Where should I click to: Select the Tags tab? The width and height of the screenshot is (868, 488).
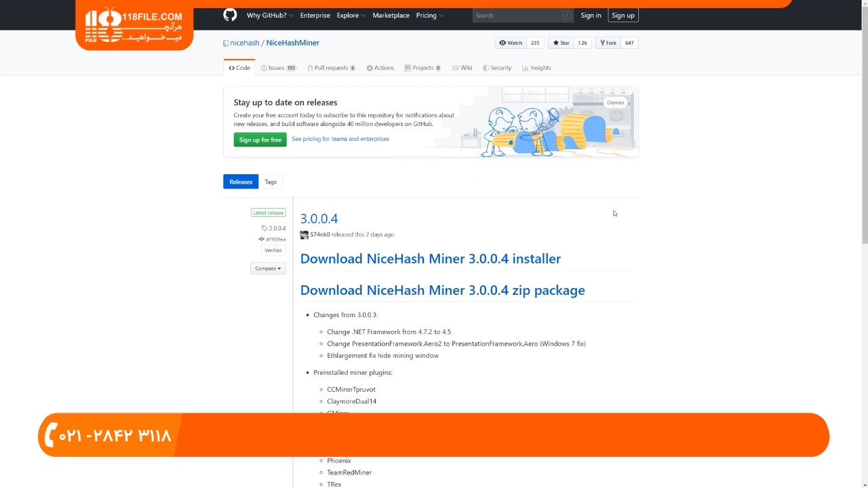(x=271, y=182)
